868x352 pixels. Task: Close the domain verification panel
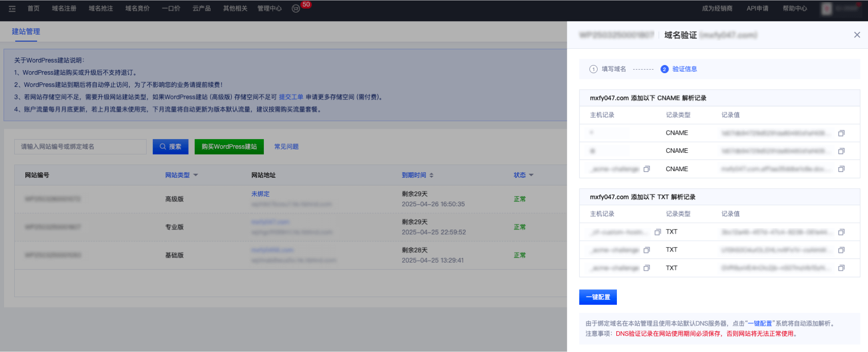click(x=857, y=35)
